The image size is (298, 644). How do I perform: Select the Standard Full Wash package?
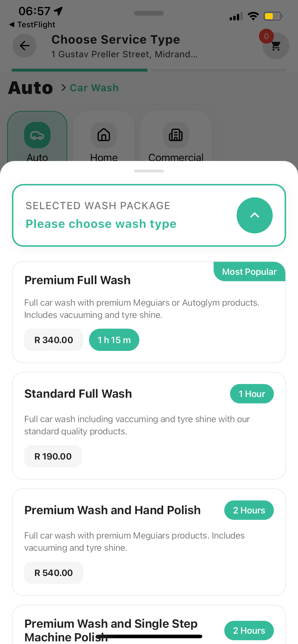coord(149,425)
